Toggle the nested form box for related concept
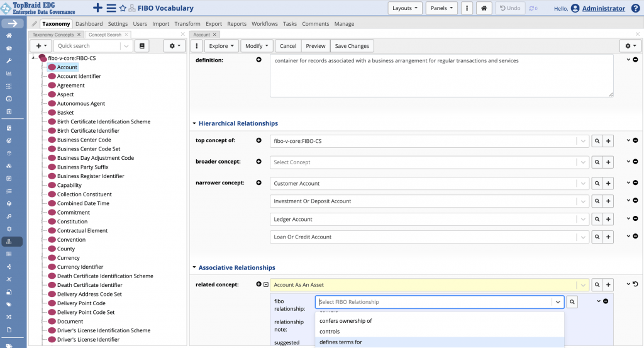Viewport: 644px width, 348px height. [x=266, y=284]
